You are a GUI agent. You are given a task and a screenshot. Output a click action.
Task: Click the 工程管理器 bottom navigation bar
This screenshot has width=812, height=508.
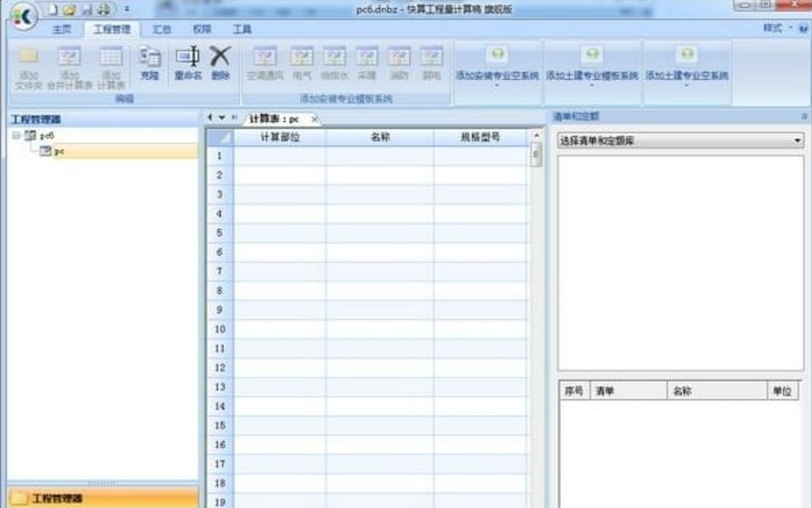(103, 499)
